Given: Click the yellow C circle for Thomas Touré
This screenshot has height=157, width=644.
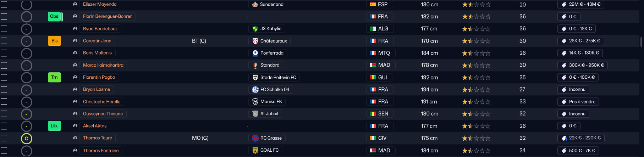Looking at the screenshot, I should (x=27, y=139).
